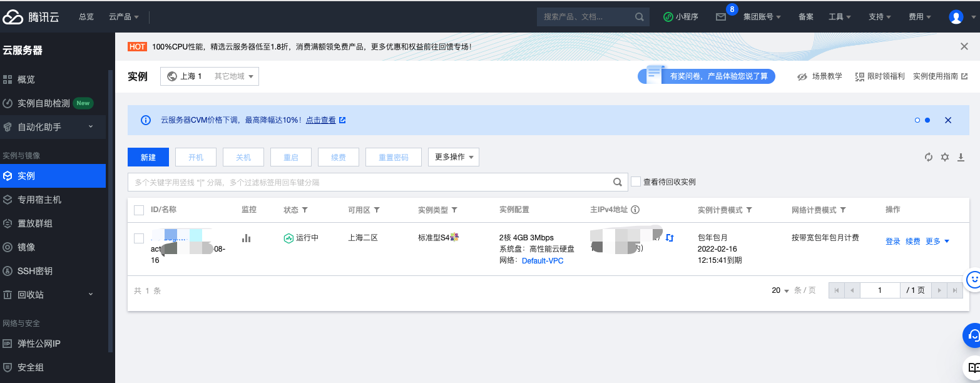Click the monitoring bar chart icon in instance row

tap(247, 238)
